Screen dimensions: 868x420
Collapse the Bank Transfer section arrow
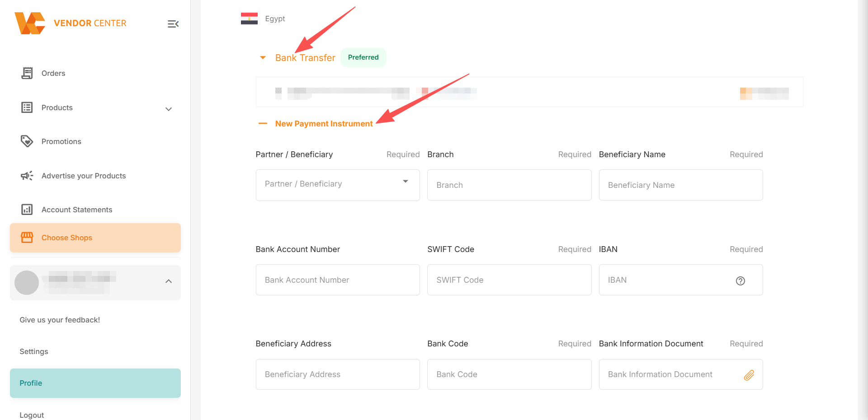[x=263, y=58]
